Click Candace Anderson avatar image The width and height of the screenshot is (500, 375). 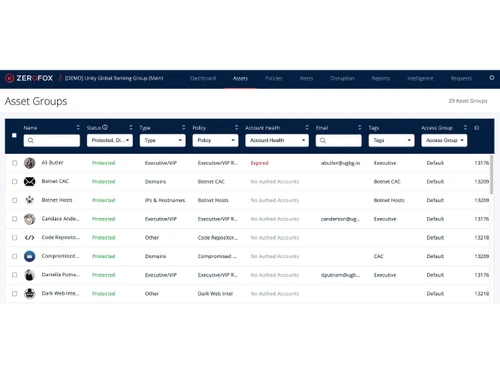coord(30,219)
